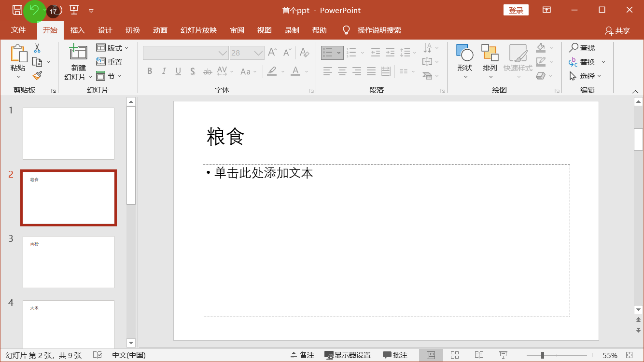The width and height of the screenshot is (644, 362).
Task: Click Find 查找 button
Action: point(582,48)
